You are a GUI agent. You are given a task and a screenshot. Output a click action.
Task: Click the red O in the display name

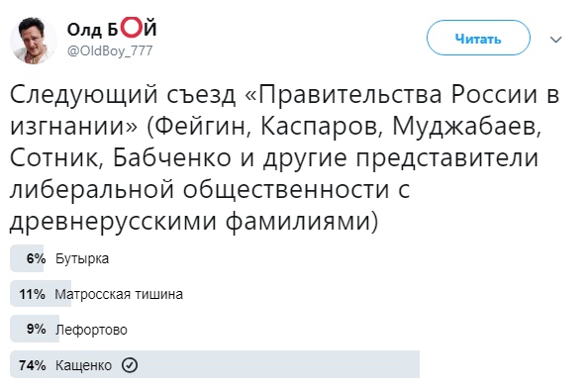pos(132,28)
